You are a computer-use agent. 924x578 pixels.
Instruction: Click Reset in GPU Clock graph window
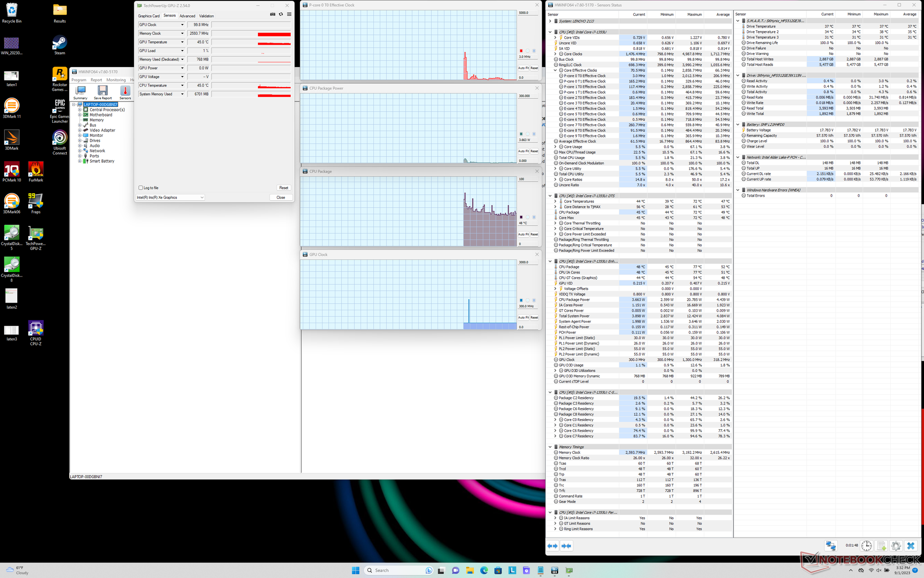click(x=534, y=317)
